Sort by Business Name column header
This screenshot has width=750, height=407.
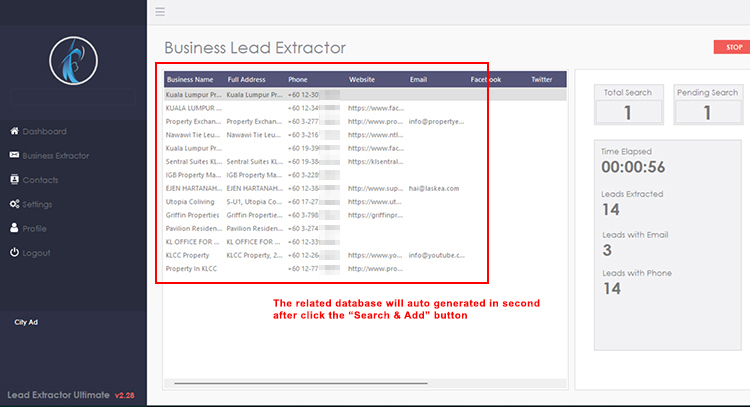pos(190,79)
